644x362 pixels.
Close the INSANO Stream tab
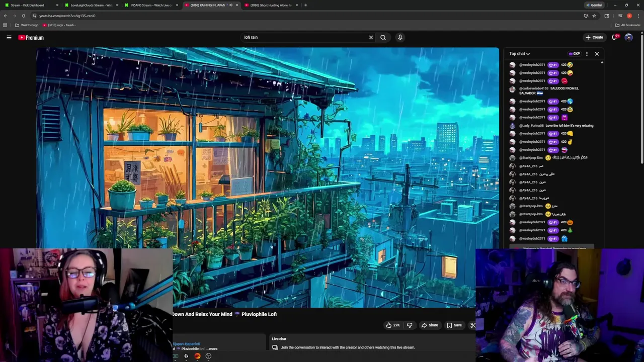177,5
